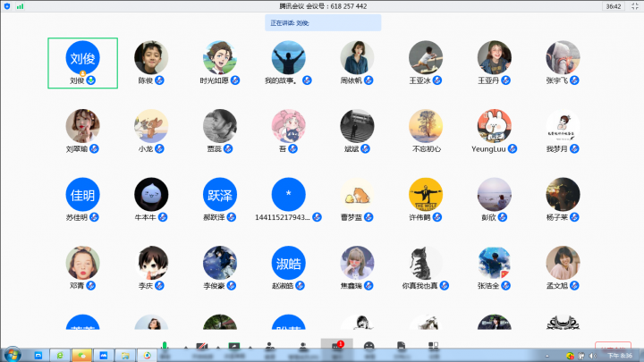Toggle mic icon next to 刘俊
The width and height of the screenshot is (644, 362).
pyautogui.click(x=90, y=80)
